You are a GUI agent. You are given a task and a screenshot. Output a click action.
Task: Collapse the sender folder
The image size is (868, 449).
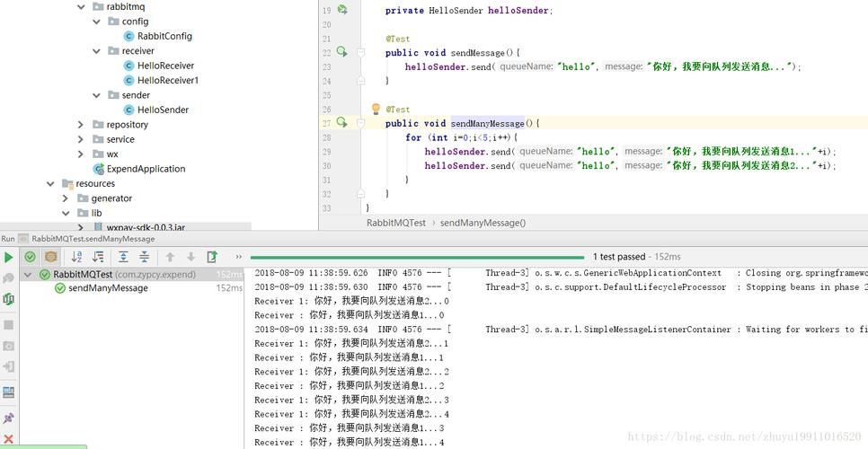click(96, 95)
